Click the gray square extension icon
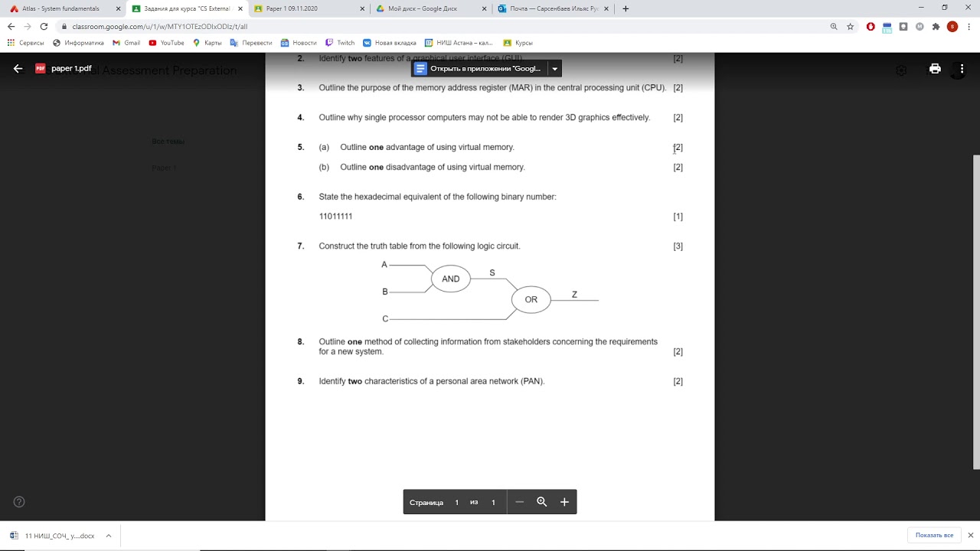The height and width of the screenshot is (551, 980). click(903, 26)
